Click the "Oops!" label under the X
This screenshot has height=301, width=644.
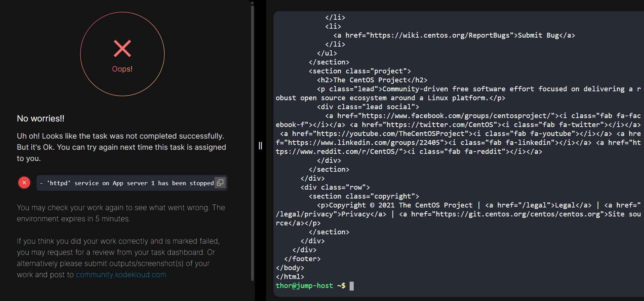click(122, 69)
